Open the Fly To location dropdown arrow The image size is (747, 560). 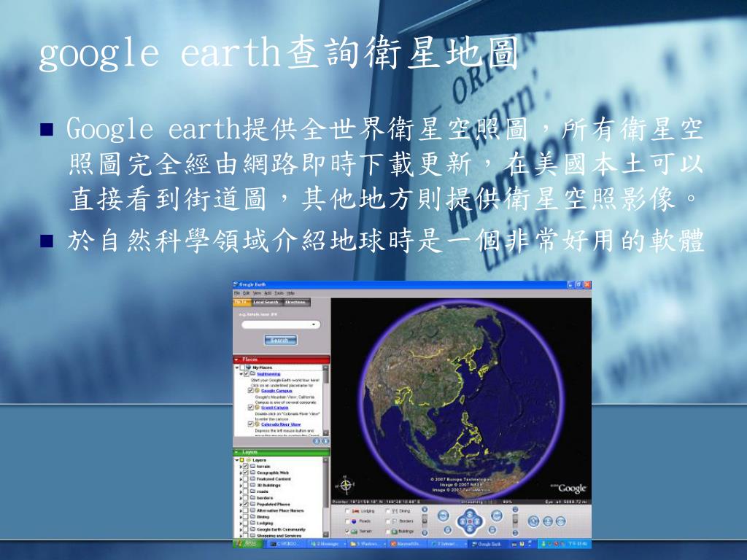[x=314, y=324]
